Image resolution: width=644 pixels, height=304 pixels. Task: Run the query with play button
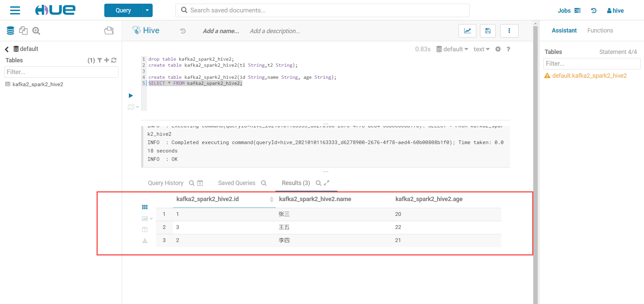tap(131, 96)
